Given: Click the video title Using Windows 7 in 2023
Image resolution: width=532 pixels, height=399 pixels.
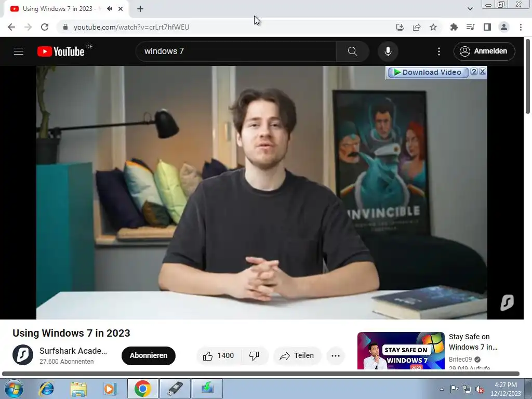Looking at the screenshot, I should tap(71, 333).
